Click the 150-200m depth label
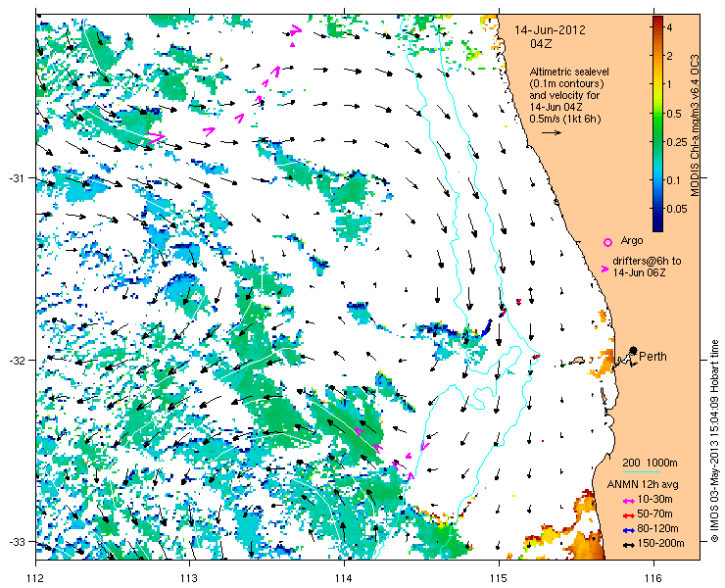Screen dimensions: 725x588 click(x=660, y=544)
